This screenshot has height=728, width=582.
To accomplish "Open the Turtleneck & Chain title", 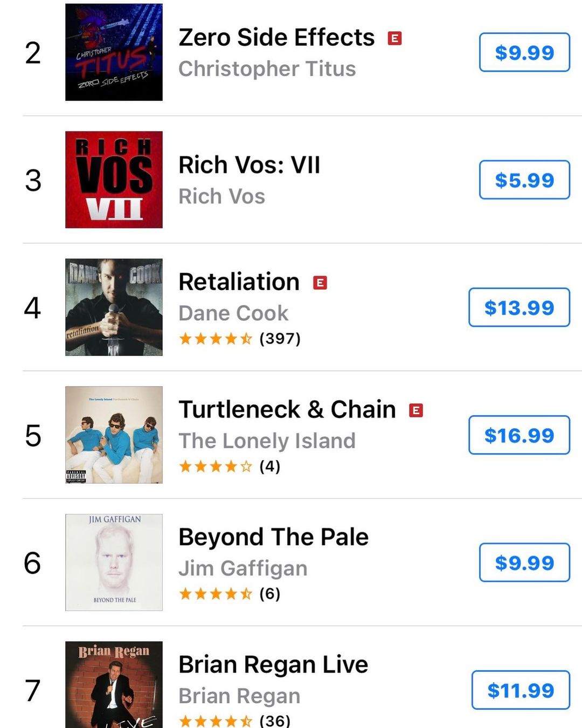I will click(x=287, y=410).
